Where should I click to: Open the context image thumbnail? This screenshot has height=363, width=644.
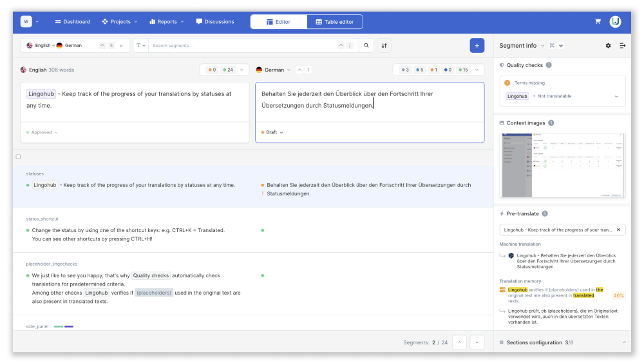tap(563, 165)
